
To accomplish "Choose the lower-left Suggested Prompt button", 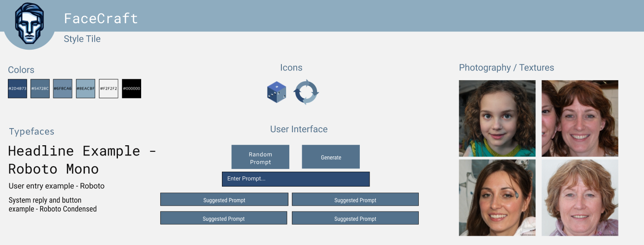I will point(224,218).
